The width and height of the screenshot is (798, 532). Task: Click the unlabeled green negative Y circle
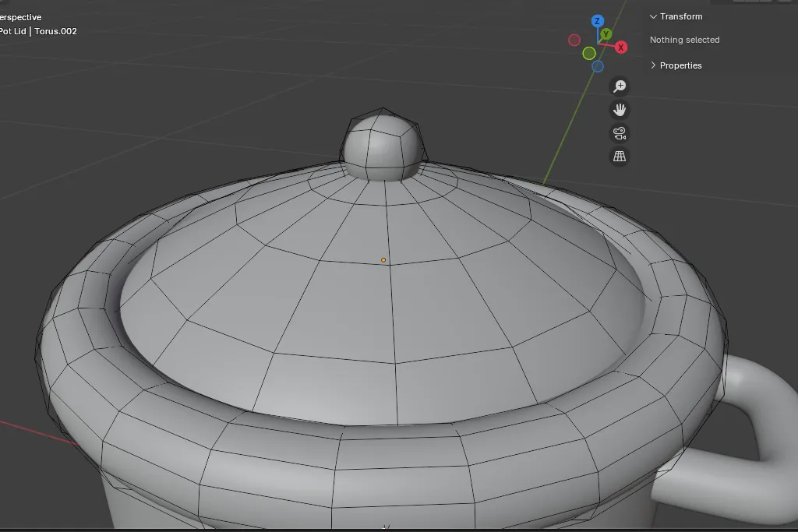pyautogui.click(x=589, y=53)
